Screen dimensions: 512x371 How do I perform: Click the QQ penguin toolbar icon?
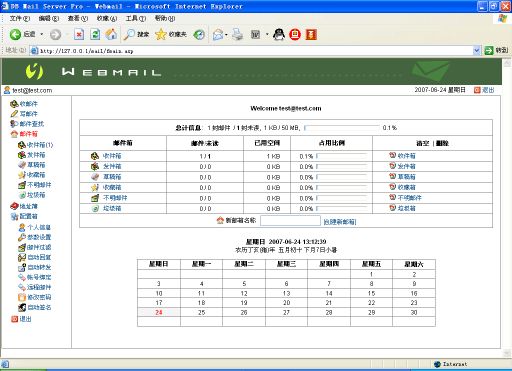coord(279,34)
